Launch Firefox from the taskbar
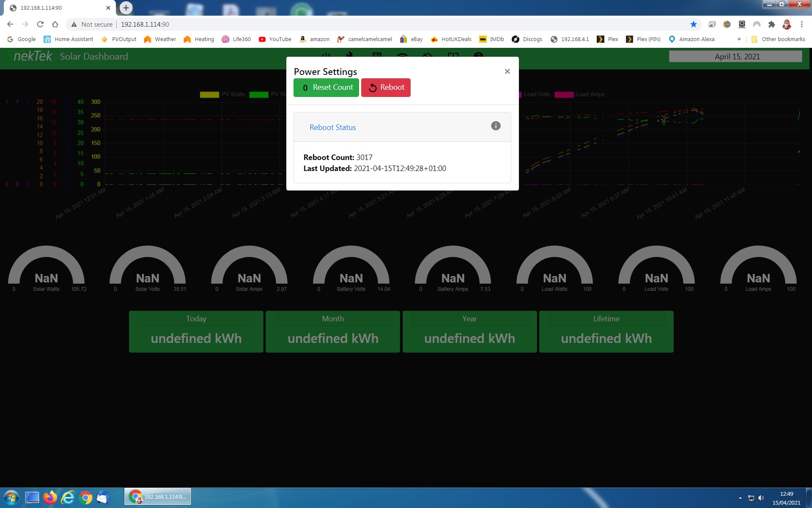Screen dimensions: 812x508 [x=50, y=497]
